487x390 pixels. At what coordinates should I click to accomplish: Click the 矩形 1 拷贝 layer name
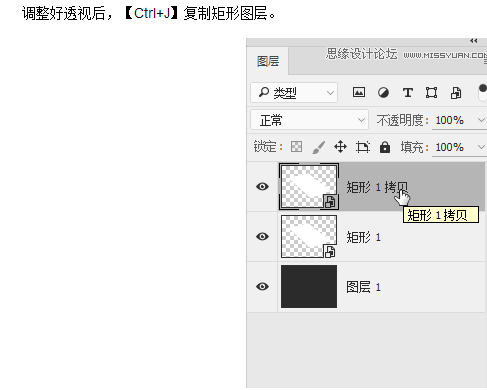377,187
